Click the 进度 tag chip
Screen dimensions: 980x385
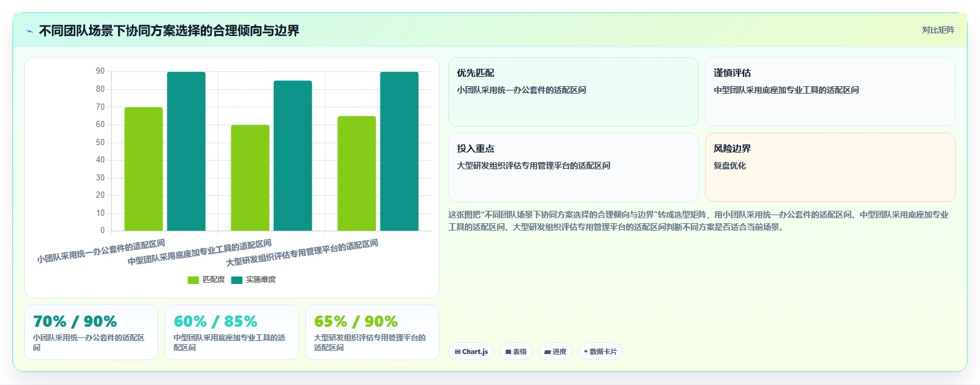555,352
